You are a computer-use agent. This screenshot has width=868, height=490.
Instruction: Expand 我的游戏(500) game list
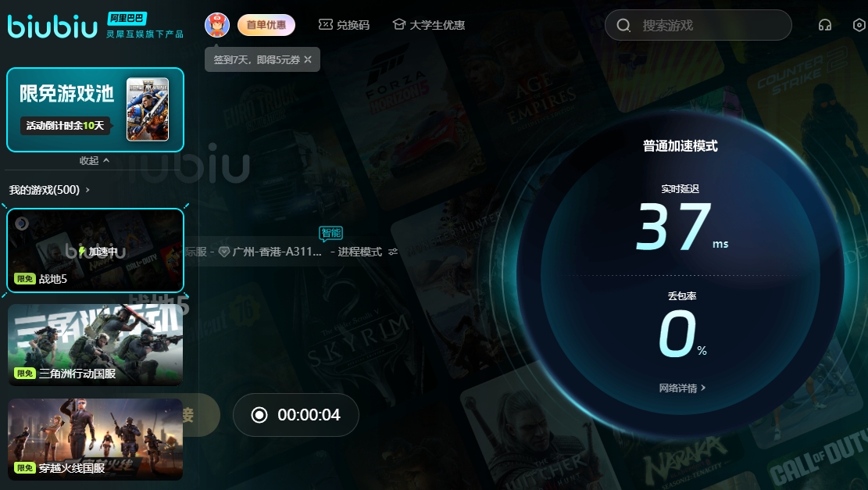click(49, 190)
